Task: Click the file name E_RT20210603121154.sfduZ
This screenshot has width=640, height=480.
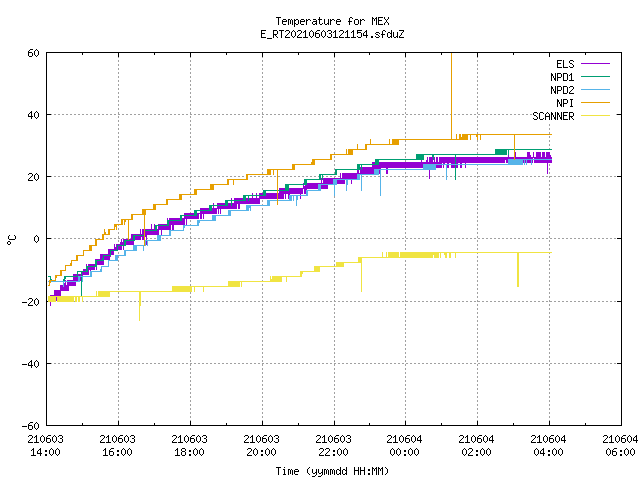Action: point(332,34)
